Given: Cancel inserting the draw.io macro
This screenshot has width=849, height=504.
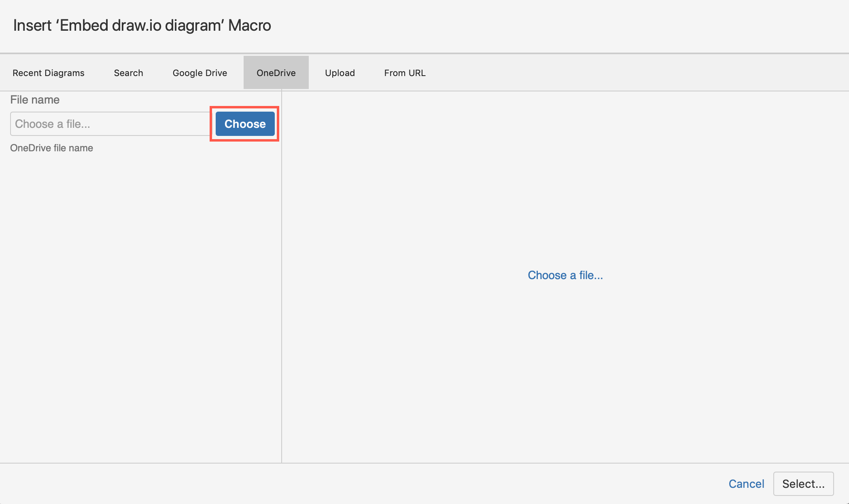Looking at the screenshot, I should click(746, 483).
